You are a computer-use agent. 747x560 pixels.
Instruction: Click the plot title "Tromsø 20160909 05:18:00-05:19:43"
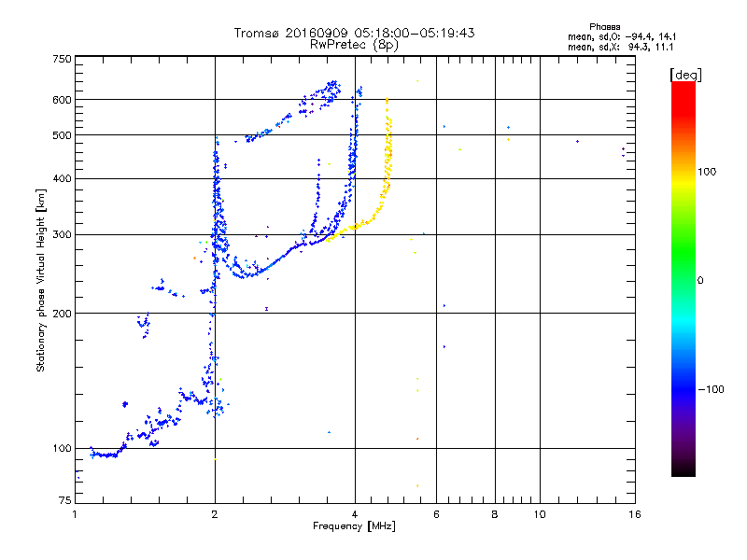354,33
